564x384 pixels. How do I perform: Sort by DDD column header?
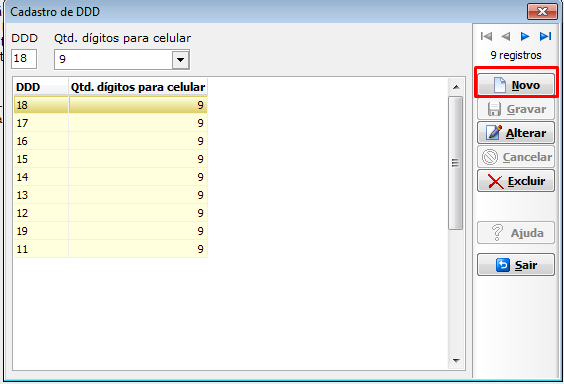click(x=41, y=87)
